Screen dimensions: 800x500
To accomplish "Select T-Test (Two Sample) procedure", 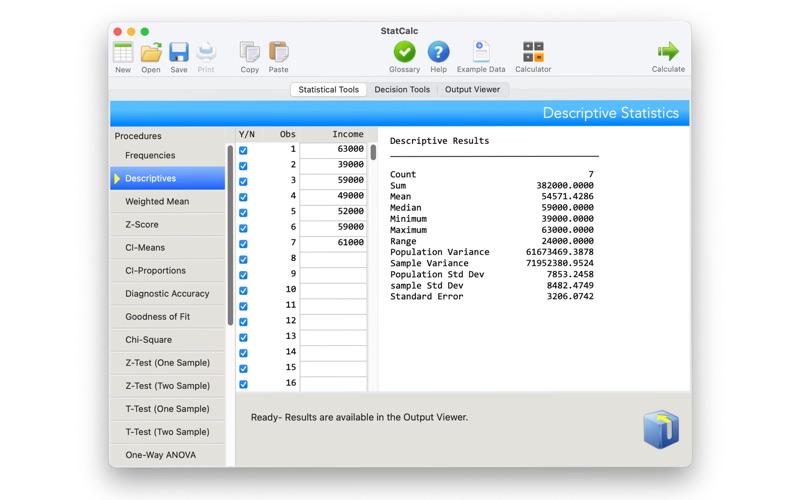I will coord(167,432).
